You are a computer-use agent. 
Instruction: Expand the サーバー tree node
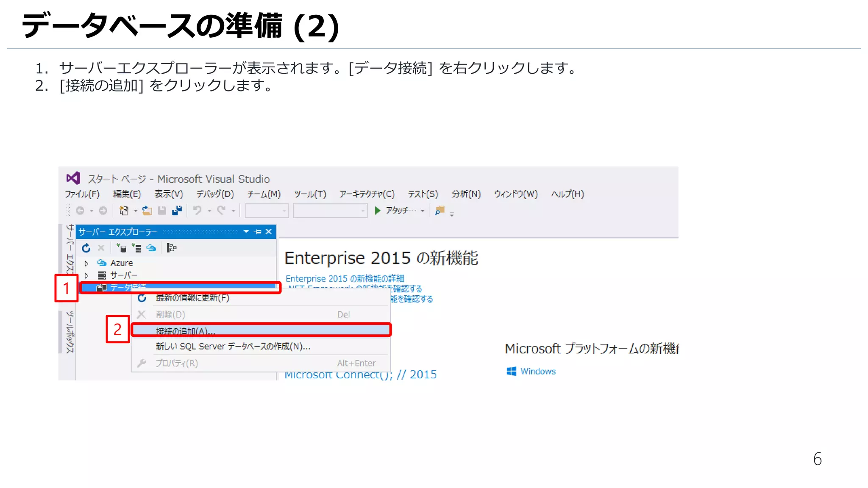tap(86, 276)
